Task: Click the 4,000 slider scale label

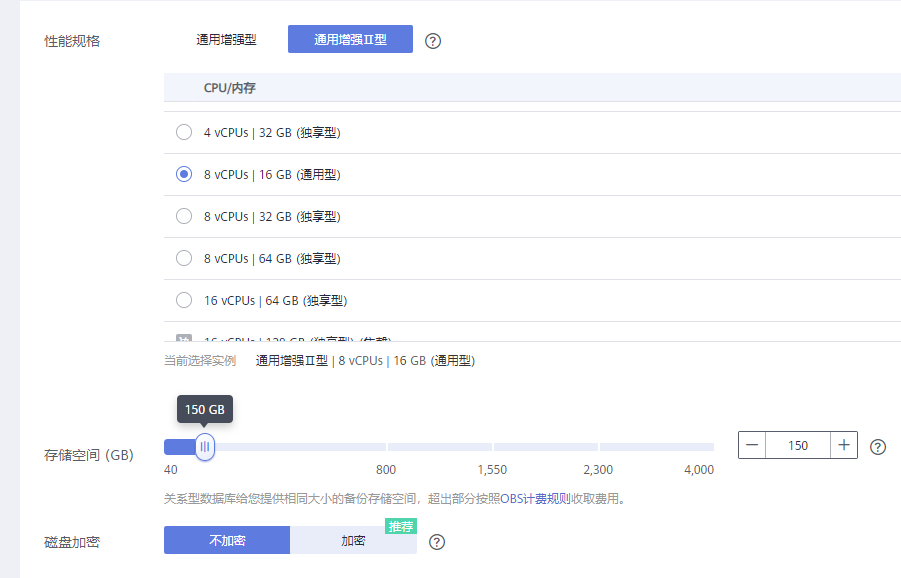Action: coord(699,470)
